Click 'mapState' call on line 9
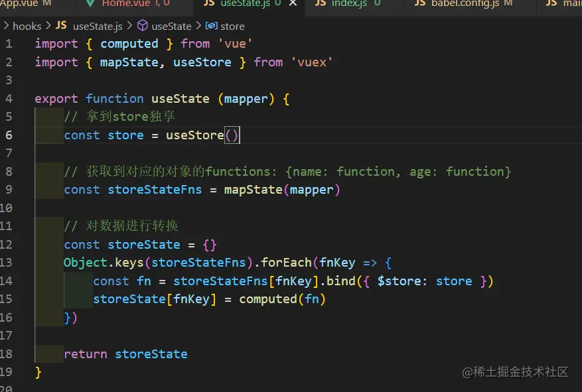The width and height of the screenshot is (582, 392). [x=253, y=190]
